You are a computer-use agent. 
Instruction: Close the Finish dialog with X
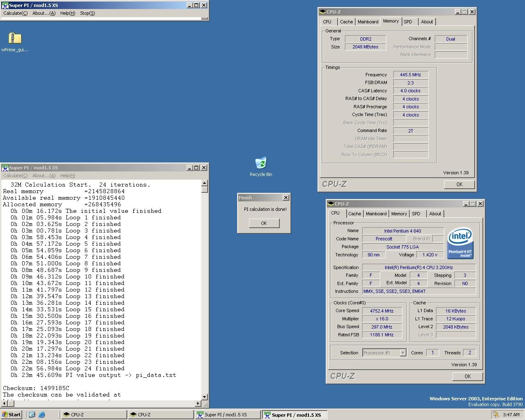[286, 198]
